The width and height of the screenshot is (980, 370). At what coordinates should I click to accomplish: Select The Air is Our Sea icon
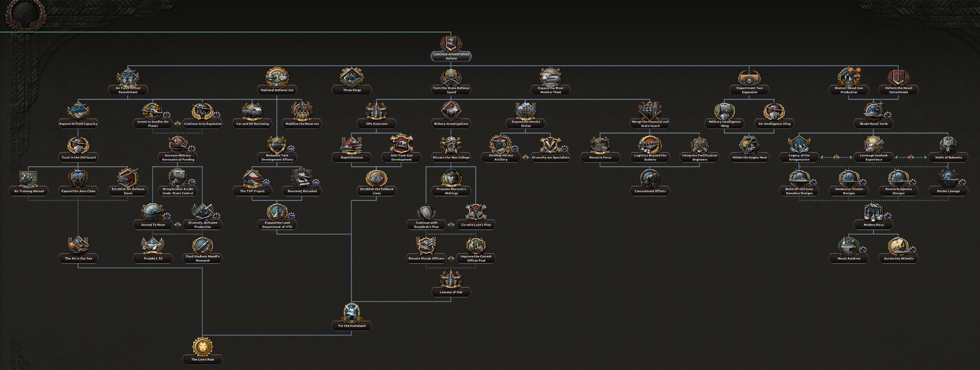(x=78, y=246)
